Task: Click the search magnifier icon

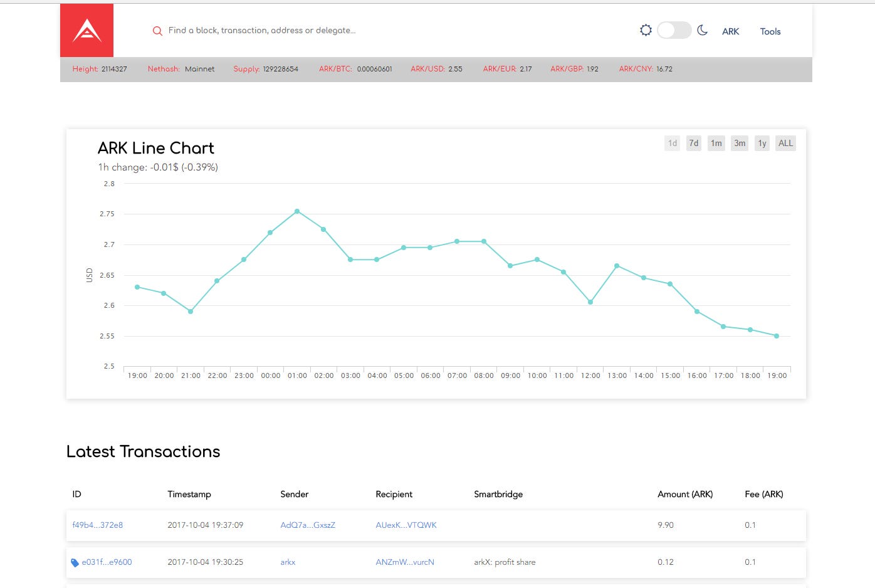Action: click(x=157, y=31)
